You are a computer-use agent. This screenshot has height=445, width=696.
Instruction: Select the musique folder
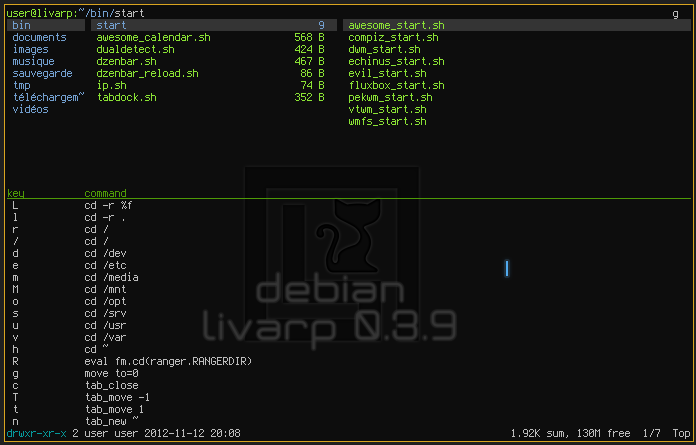pyautogui.click(x=33, y=61)
